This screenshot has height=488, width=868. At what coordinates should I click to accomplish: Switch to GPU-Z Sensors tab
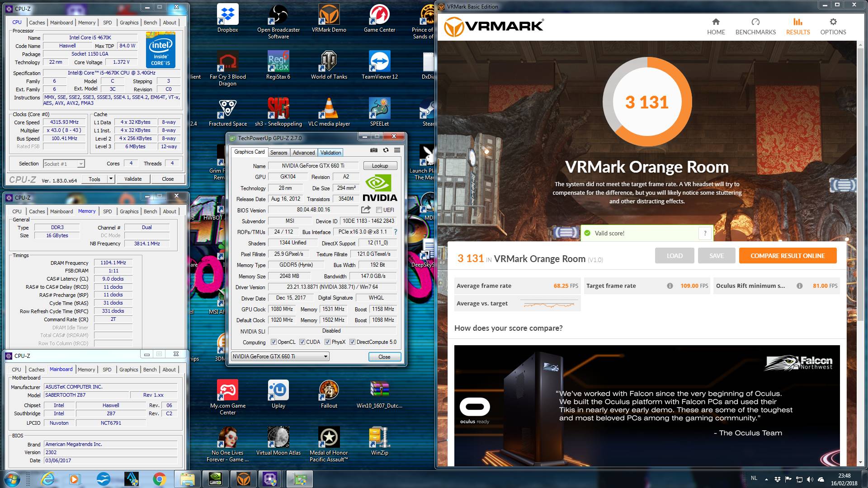278,153
